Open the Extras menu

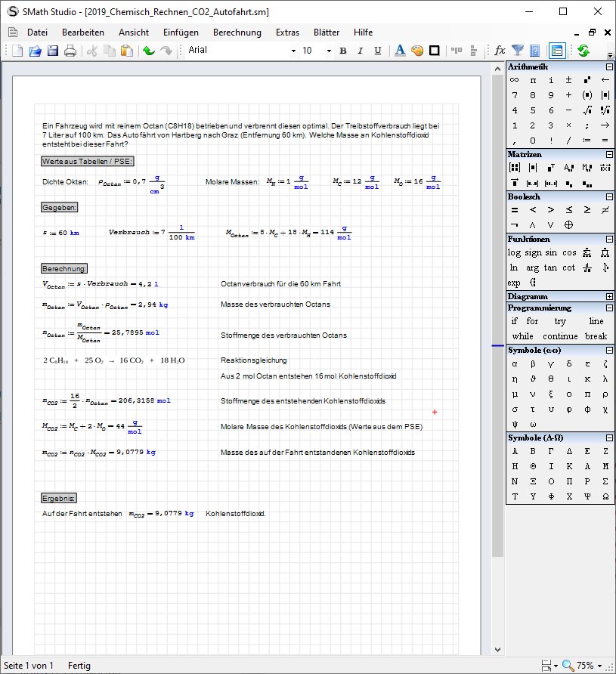[x=287, y=32]
